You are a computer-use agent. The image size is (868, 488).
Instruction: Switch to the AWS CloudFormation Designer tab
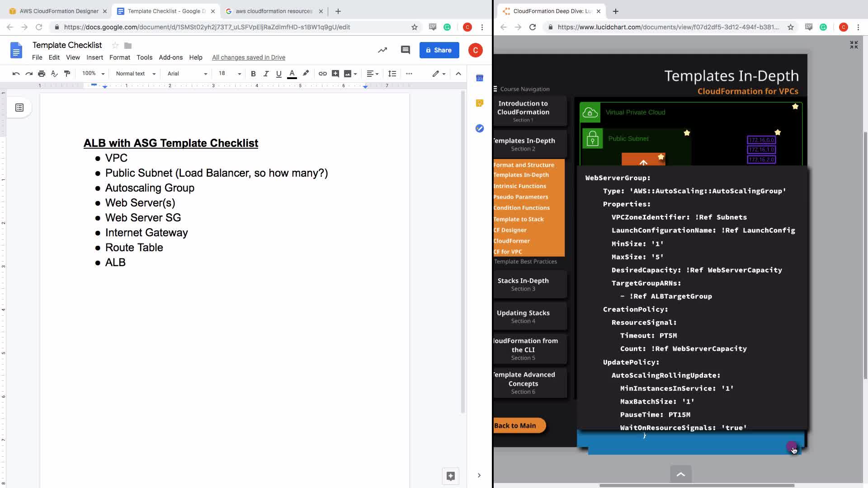click(59, 11)
